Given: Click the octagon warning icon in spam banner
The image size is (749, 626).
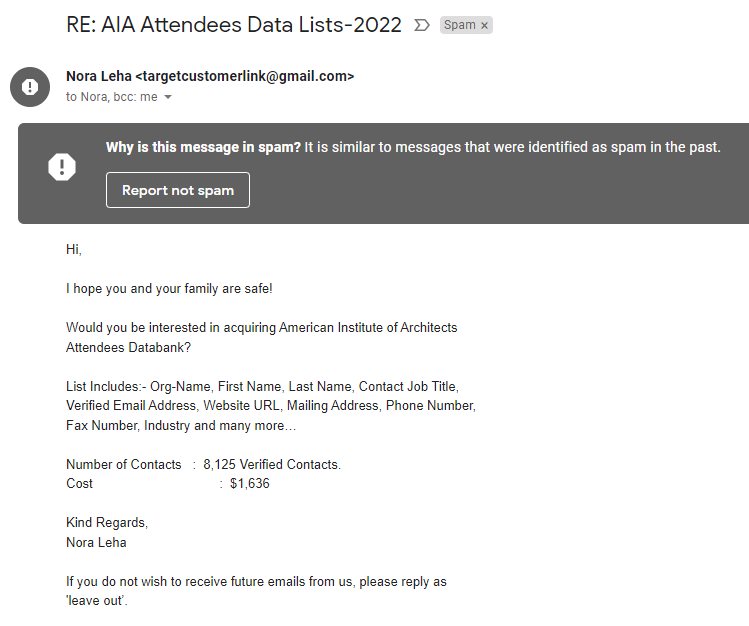Looking at the screenshot, I should [x=62, y=167].
